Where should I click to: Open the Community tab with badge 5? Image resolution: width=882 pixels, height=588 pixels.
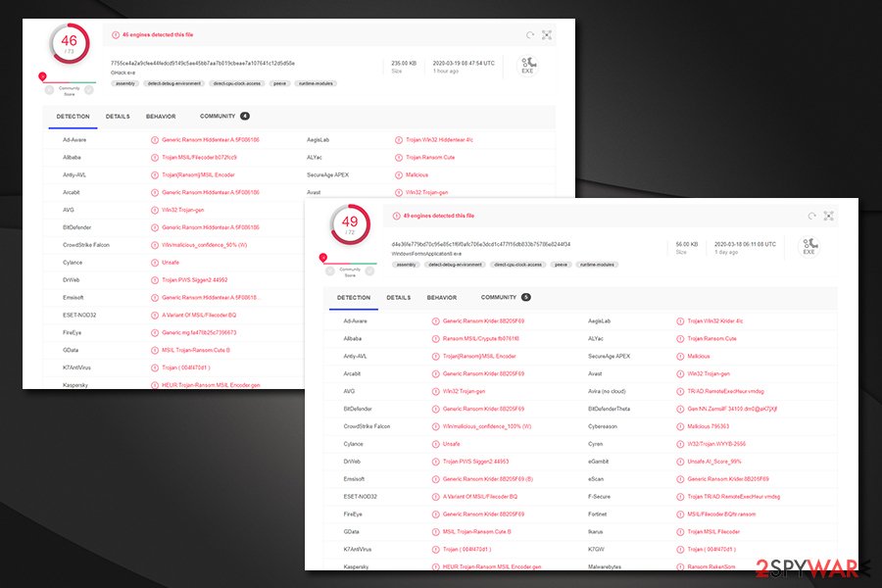tap(505, 298)
